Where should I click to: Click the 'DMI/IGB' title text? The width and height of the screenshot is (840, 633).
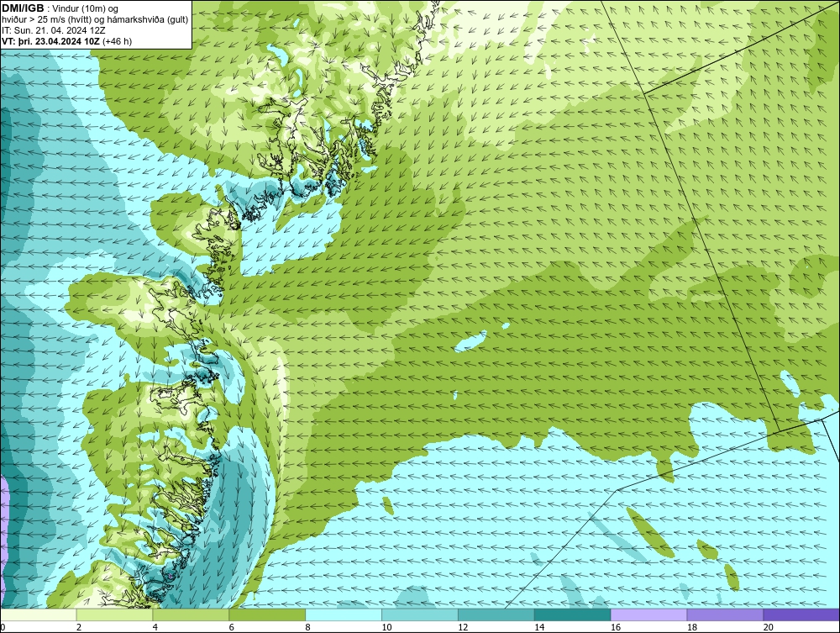[x=23, y=8]
